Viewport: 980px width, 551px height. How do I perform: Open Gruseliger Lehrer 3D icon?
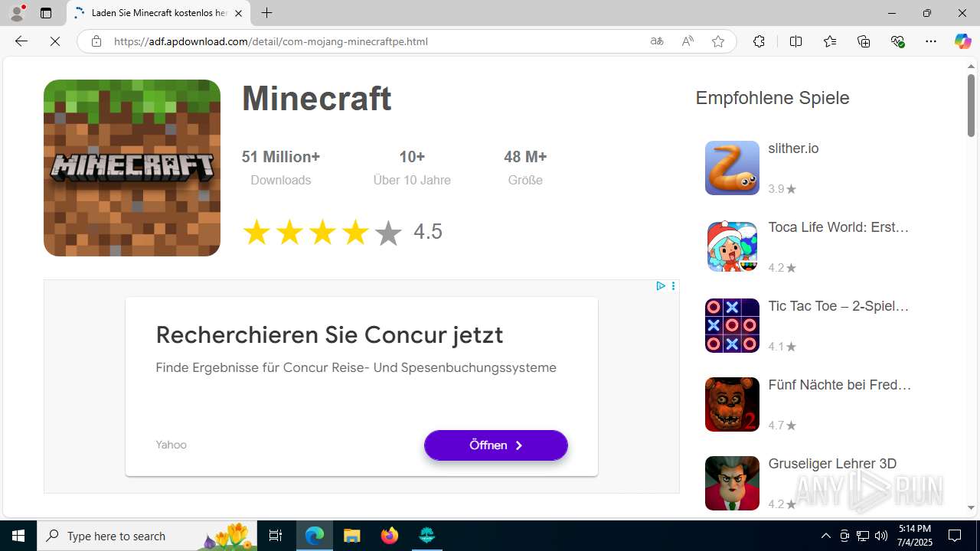coord(732,483)
